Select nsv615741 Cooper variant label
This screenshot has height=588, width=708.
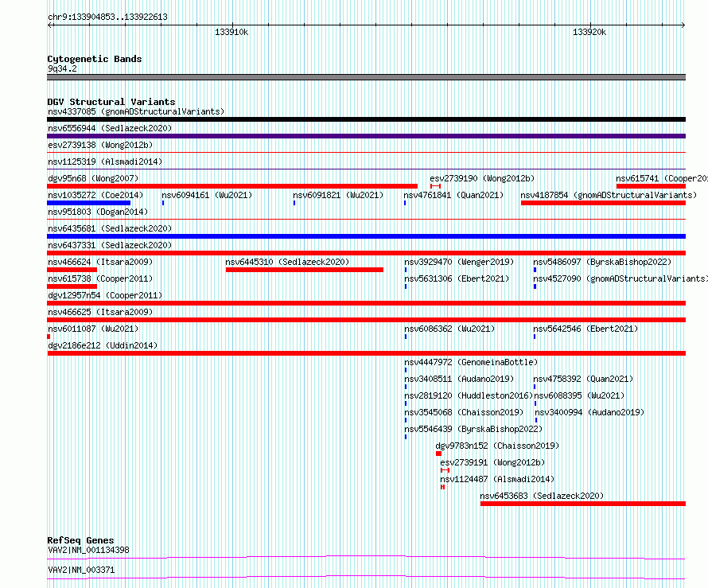point(662,178)
